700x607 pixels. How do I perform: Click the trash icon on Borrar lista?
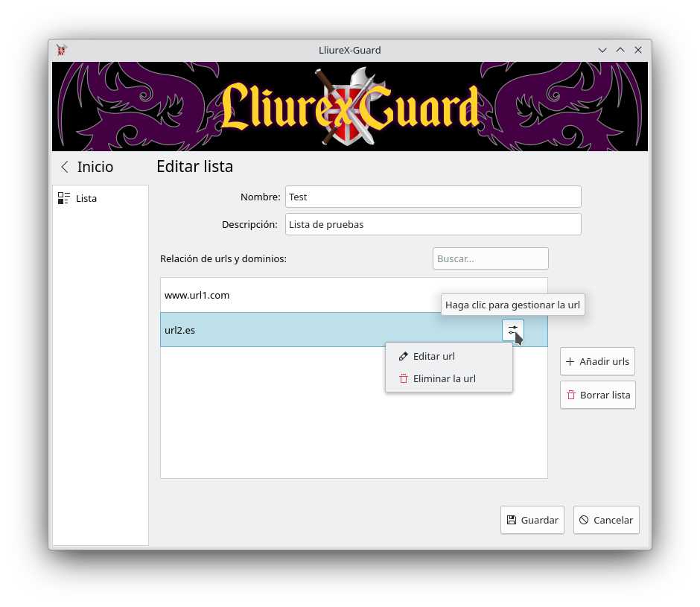571,395
